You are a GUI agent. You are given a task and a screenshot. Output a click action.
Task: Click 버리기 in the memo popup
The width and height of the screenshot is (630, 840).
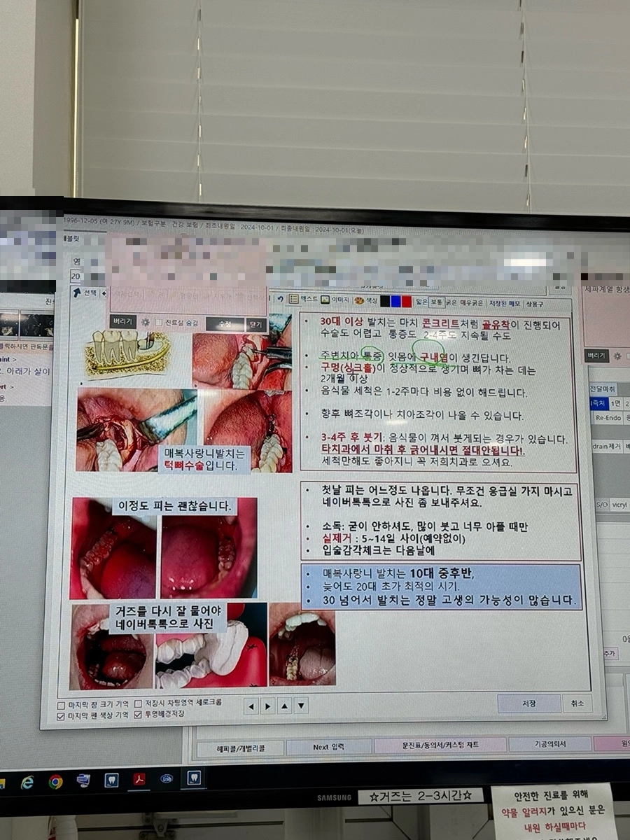(x=123, y=322)
